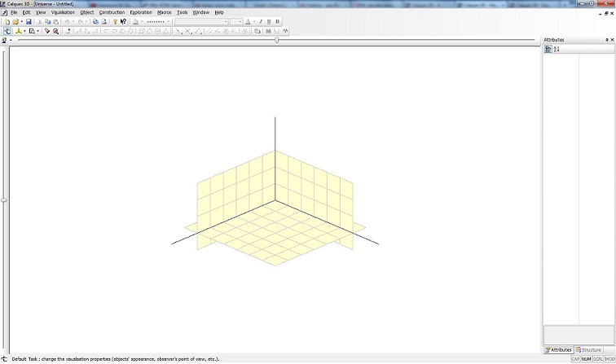Select the default pointer task tool

(x=7, y=31)
